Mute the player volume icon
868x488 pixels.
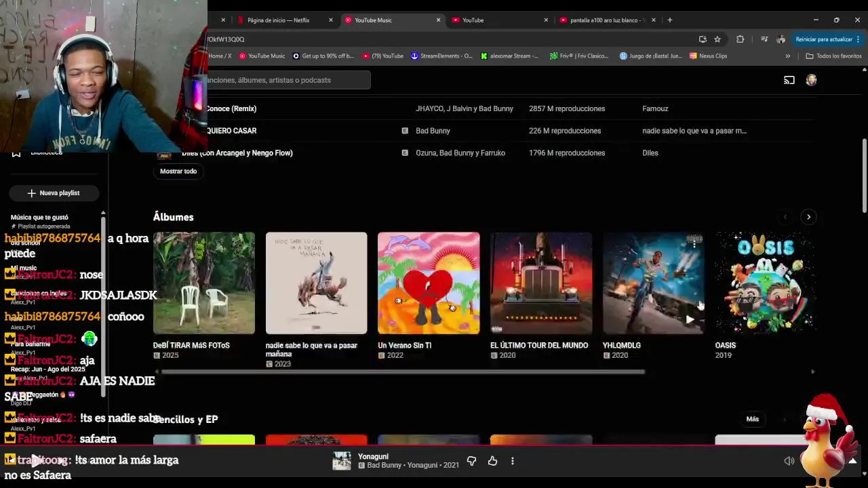coord(789,461)
